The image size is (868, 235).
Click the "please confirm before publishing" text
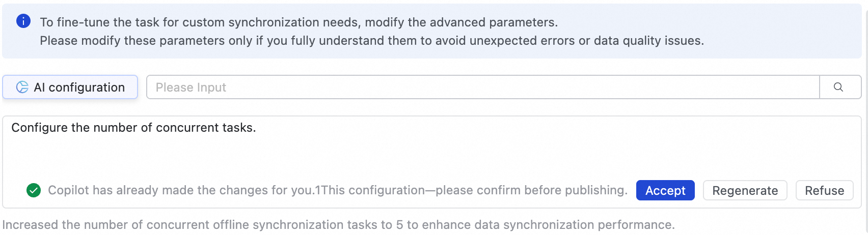[x=531, y=190]
